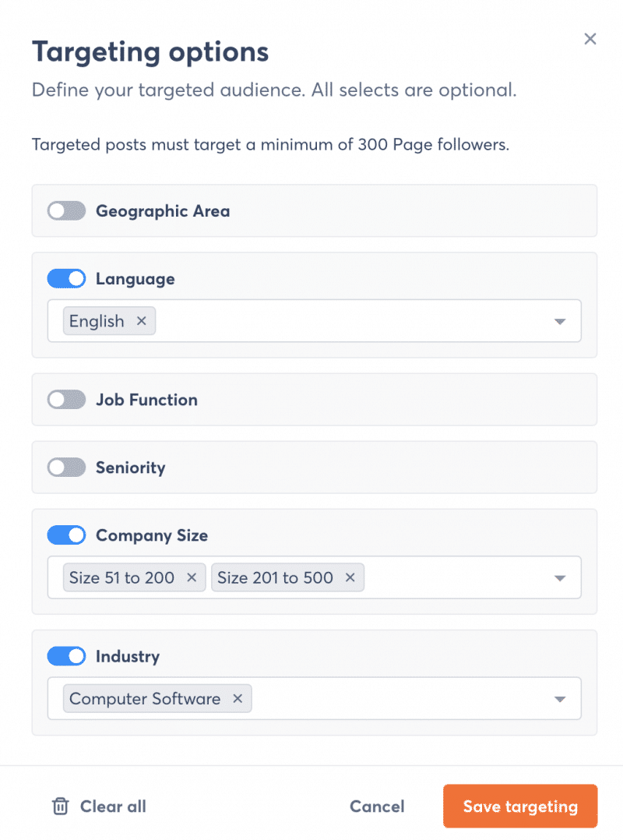Switch on the Seniority toggle
Image resolution: width=623 pixels, height=840 pixels.
point(66,468)
